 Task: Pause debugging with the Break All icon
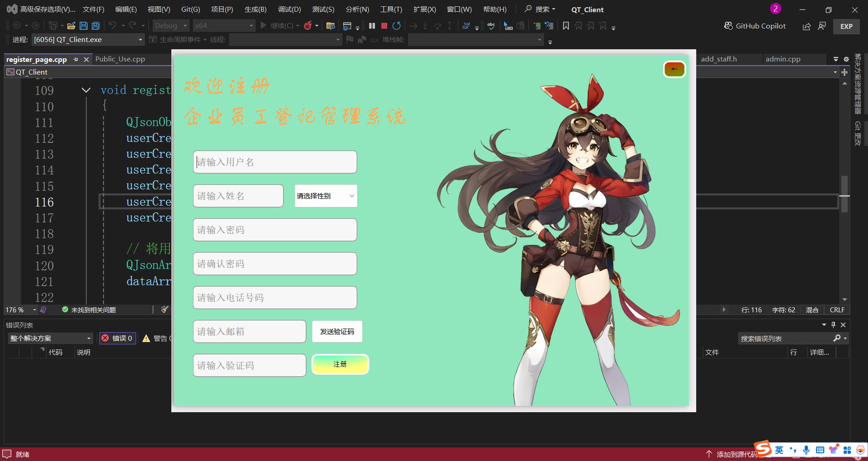click(372, 26)
